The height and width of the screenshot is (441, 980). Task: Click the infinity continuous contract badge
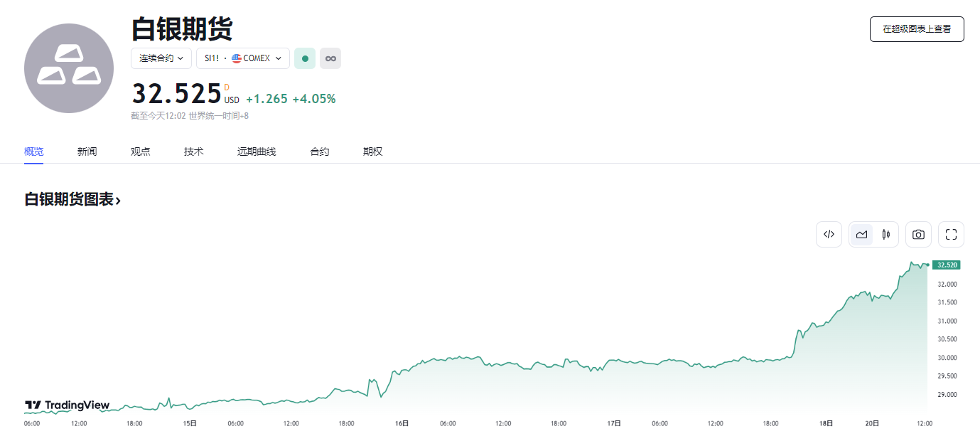[330, 58]
